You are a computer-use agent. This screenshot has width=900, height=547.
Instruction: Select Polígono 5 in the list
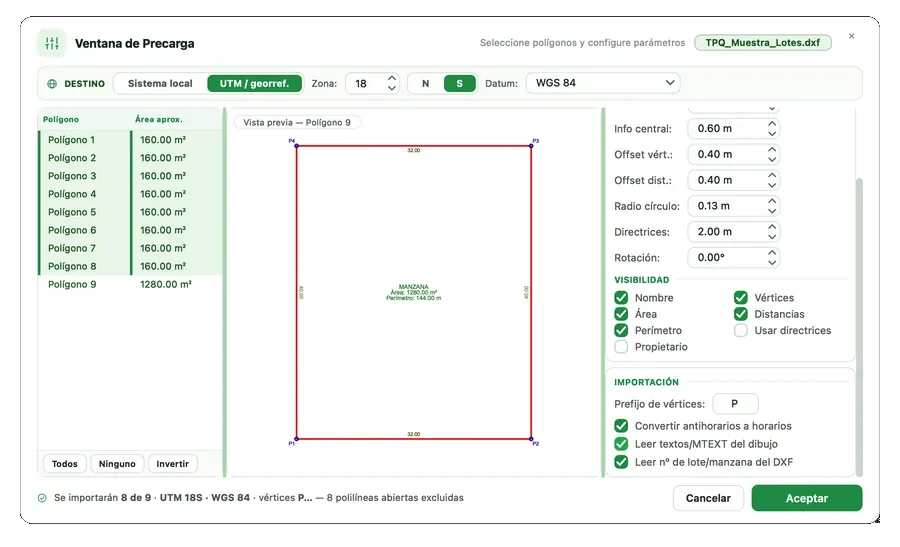130,212
